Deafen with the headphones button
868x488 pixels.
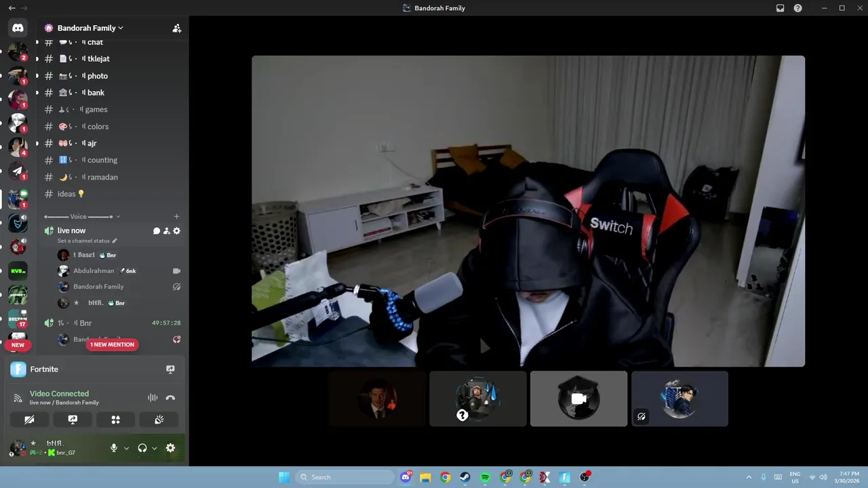pyautogui.click(x=142, y=448)
